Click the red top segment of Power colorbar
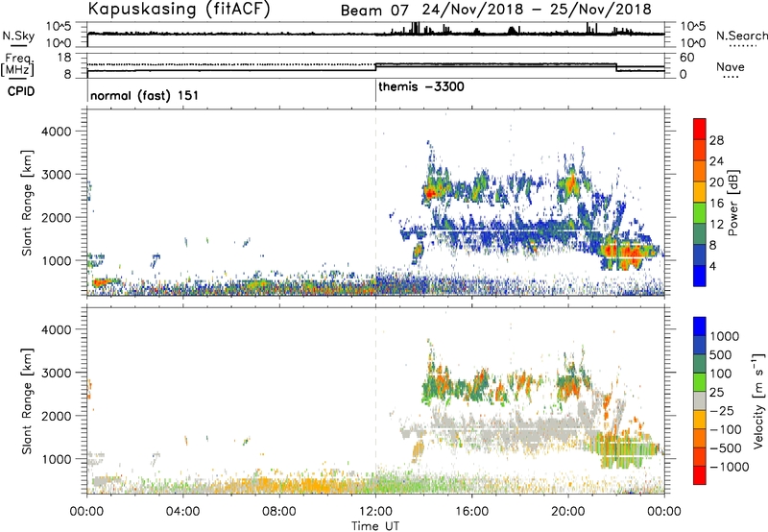The width and height of the screenshot is (768, 532). pos(700,129)
